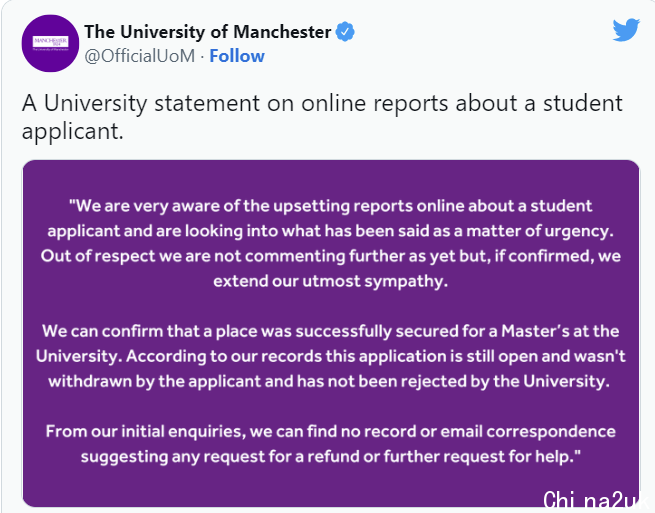The height and width of the screenshot is (513, 655).
Task: Click the "We are very aware" opening line
Action: click(x=330, y=205)
